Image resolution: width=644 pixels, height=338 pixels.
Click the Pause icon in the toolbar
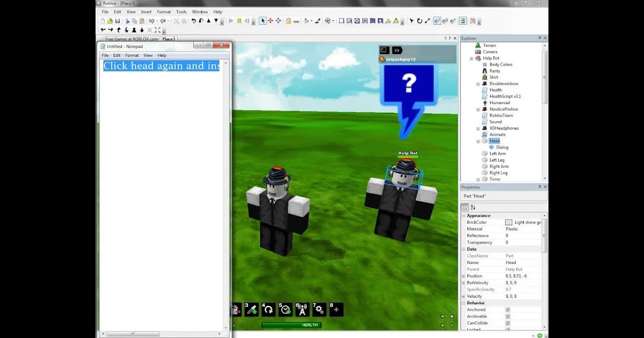(238, 21)
